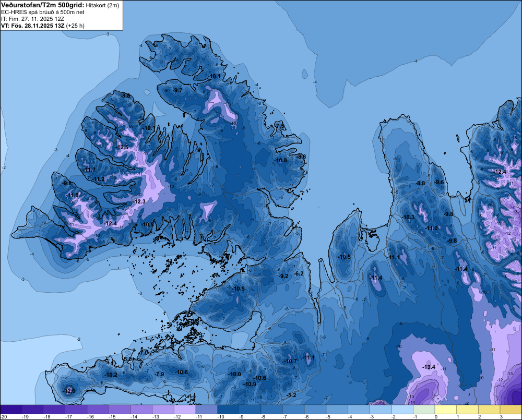Click the legend scale value '-12'

tap(177, 417)
